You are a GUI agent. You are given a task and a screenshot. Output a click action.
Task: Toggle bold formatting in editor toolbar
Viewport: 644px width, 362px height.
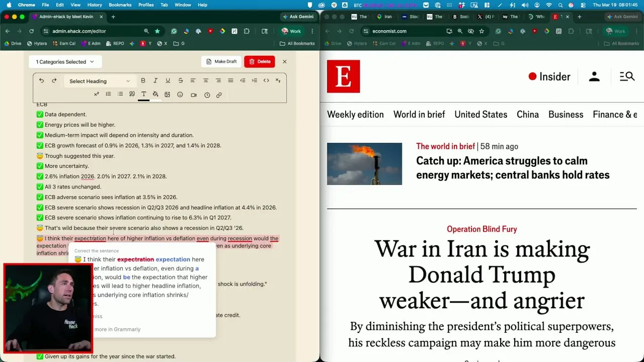(143, 80)
